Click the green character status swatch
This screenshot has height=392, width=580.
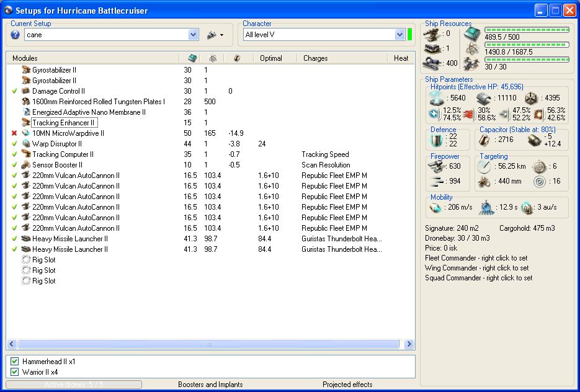[410, 35]
